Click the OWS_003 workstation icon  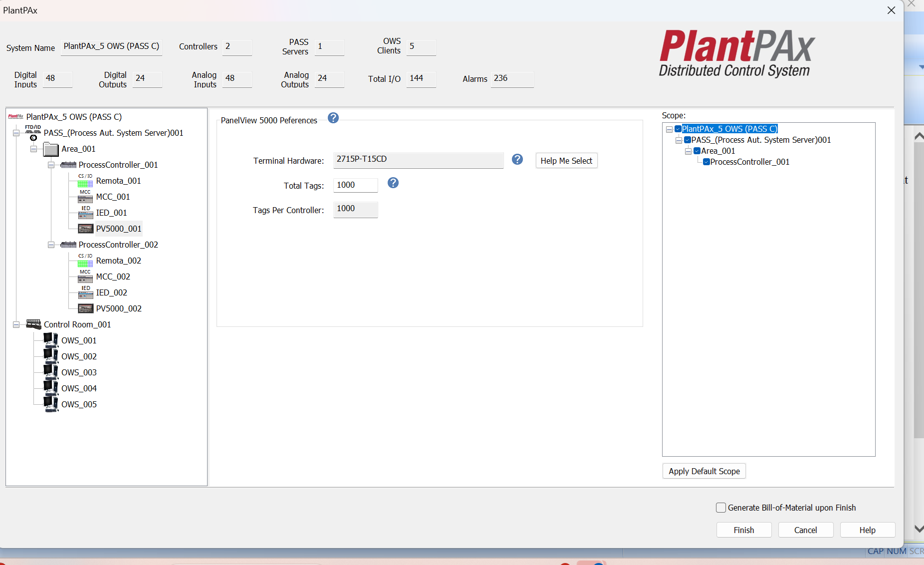pyautogui.click(x=51, y=372)
